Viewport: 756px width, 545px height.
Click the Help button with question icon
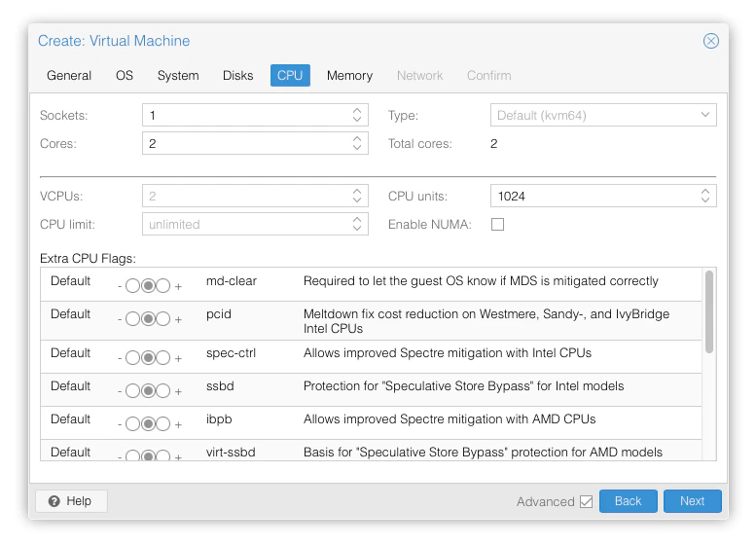click(71, 501)
